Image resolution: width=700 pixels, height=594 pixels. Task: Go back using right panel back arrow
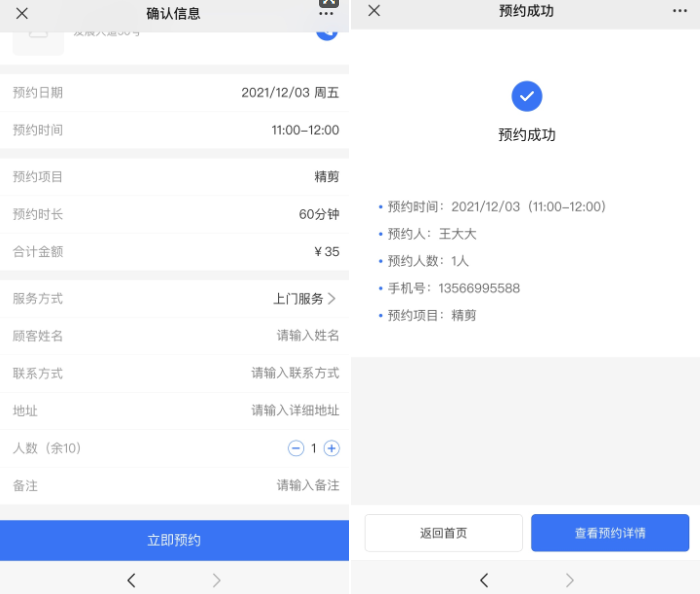pos(484,580)
